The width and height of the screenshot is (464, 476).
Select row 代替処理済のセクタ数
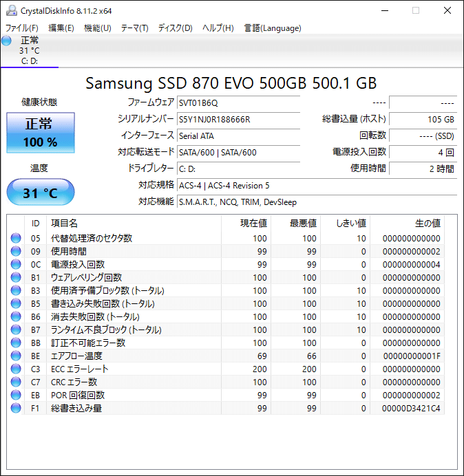226,238
